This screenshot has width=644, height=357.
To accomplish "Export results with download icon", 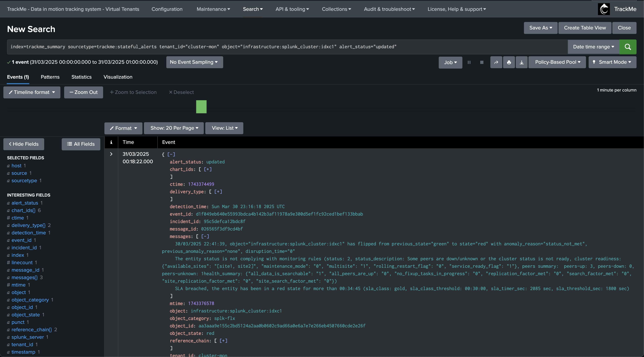I will click(x=522, y=62).
